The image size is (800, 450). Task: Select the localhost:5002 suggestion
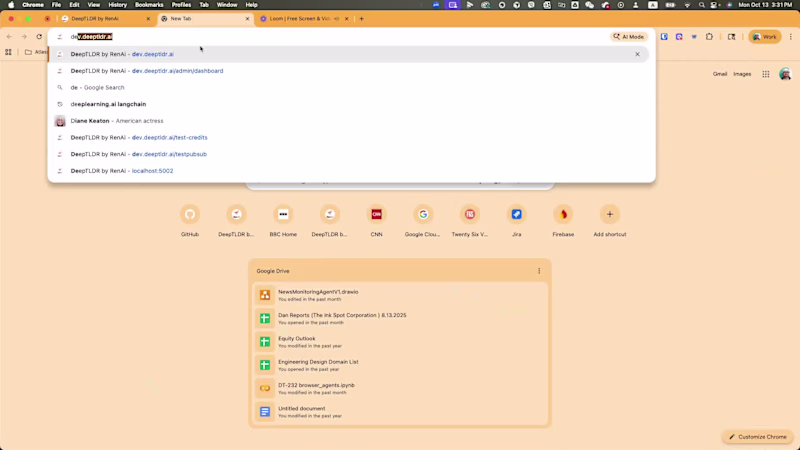pos(348,171)
